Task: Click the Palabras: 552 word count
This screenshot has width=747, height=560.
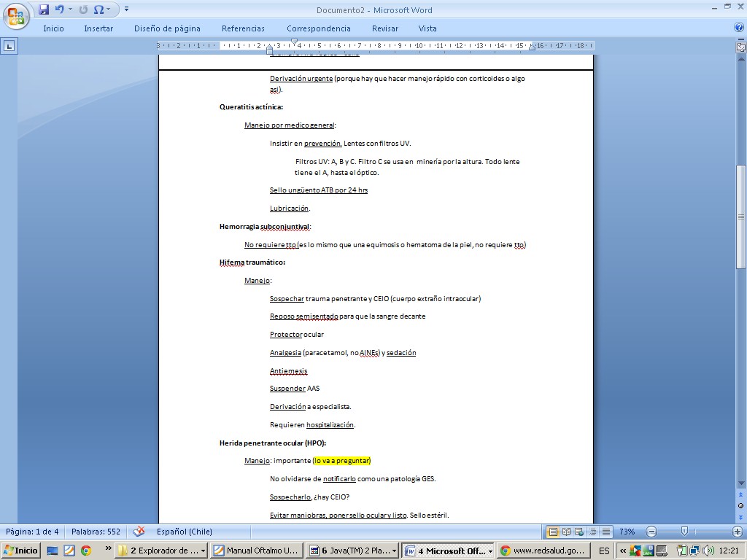Action: (96, 532)
